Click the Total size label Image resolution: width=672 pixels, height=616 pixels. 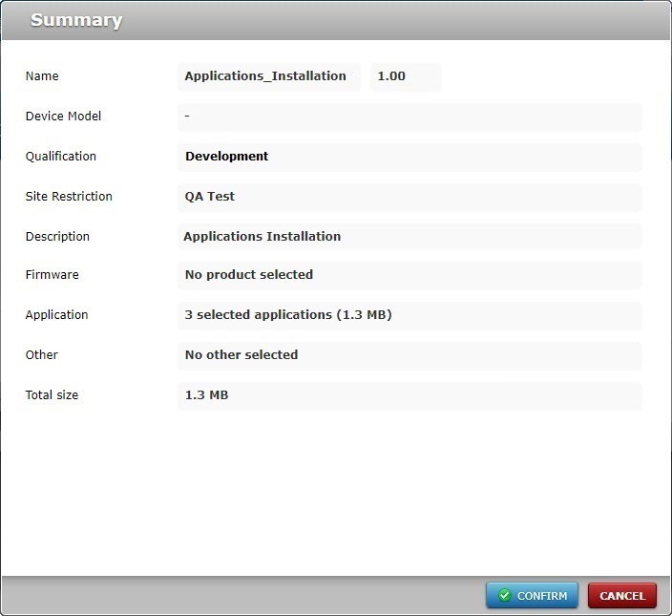[x=52, y=395]
